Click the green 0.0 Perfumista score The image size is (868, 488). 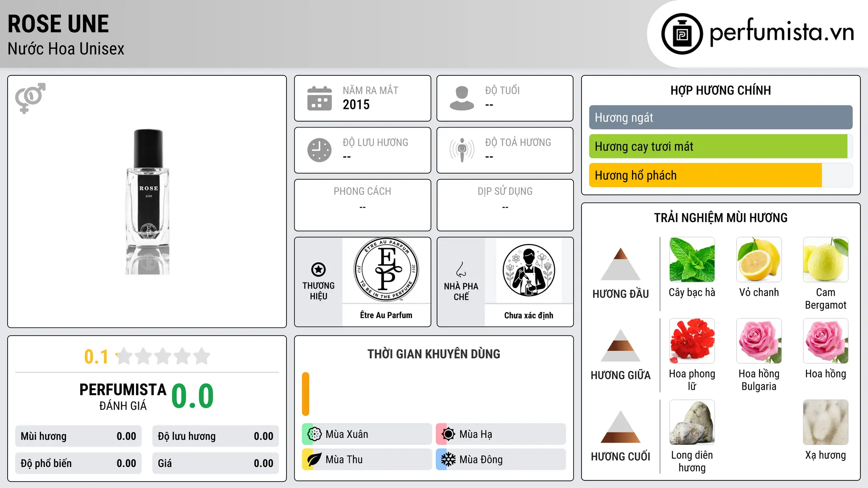point(192,396)
